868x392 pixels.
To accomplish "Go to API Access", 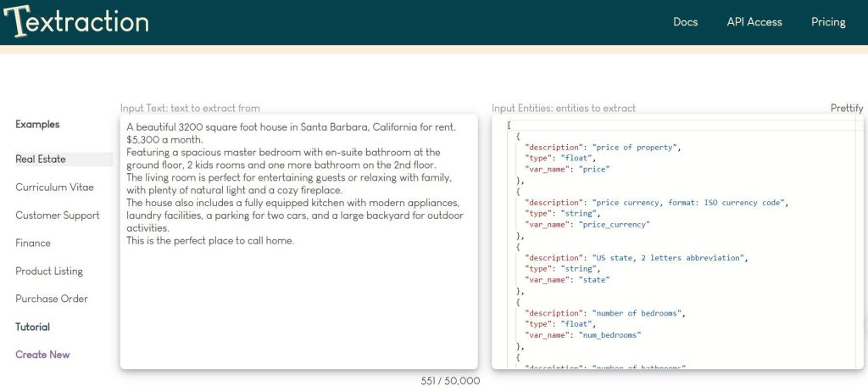I will point(754,22).
